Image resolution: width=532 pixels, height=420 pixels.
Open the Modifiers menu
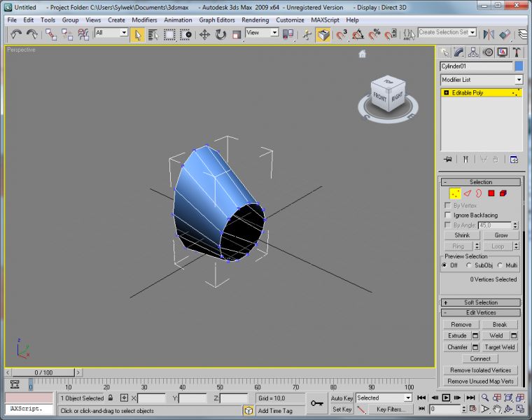pos(144,20)
